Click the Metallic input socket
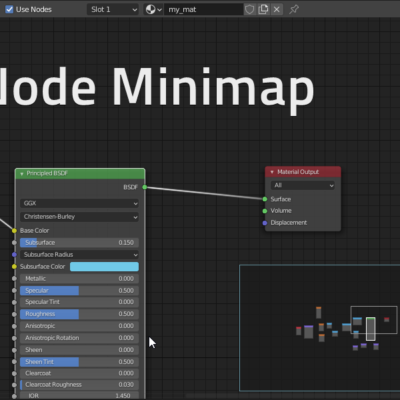The image size is (400, 400). 14,279
